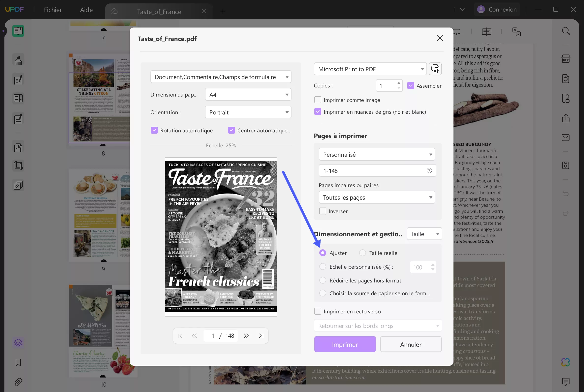Open the Fichier menu
This screenshot has height=392, width=584.
53,10
